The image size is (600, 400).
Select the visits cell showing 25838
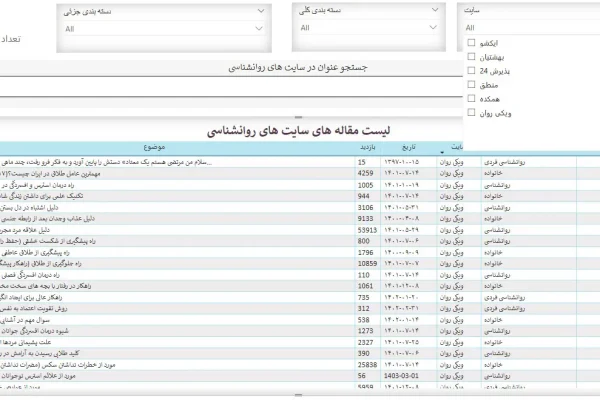click(x=367, y=365)
